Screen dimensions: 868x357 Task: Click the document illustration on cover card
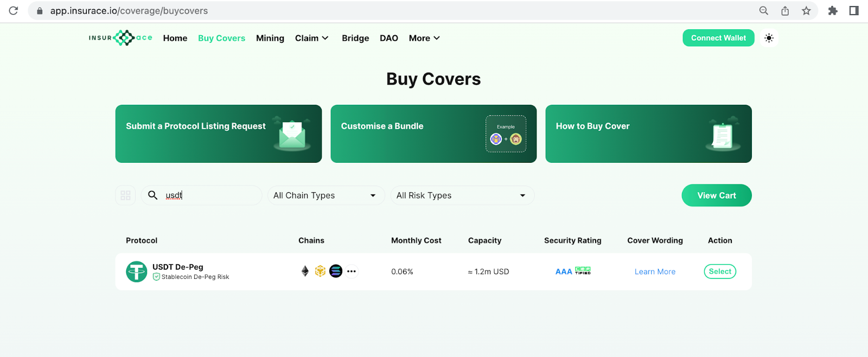(x=722, y=134)
